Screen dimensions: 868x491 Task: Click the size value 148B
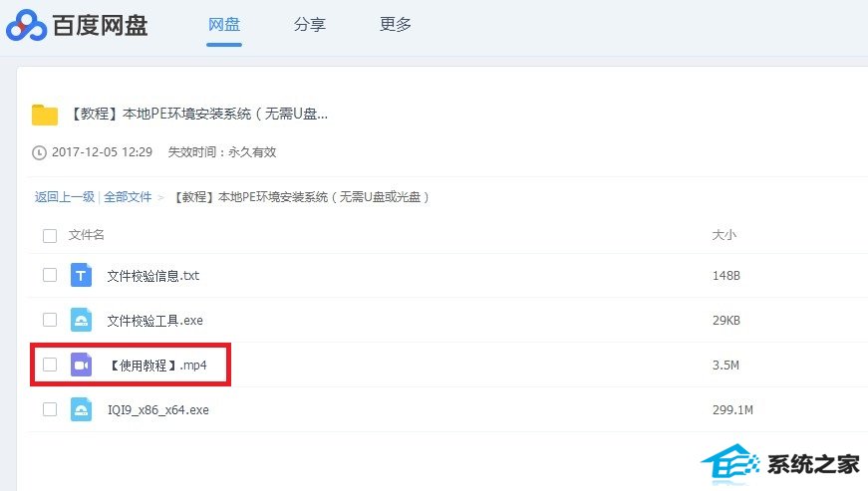[x=726, y=275]
